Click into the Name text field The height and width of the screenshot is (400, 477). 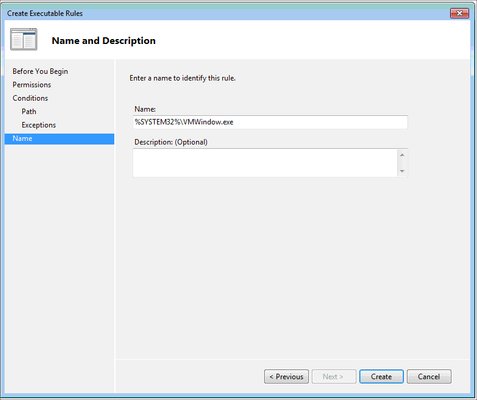(270, 122)
